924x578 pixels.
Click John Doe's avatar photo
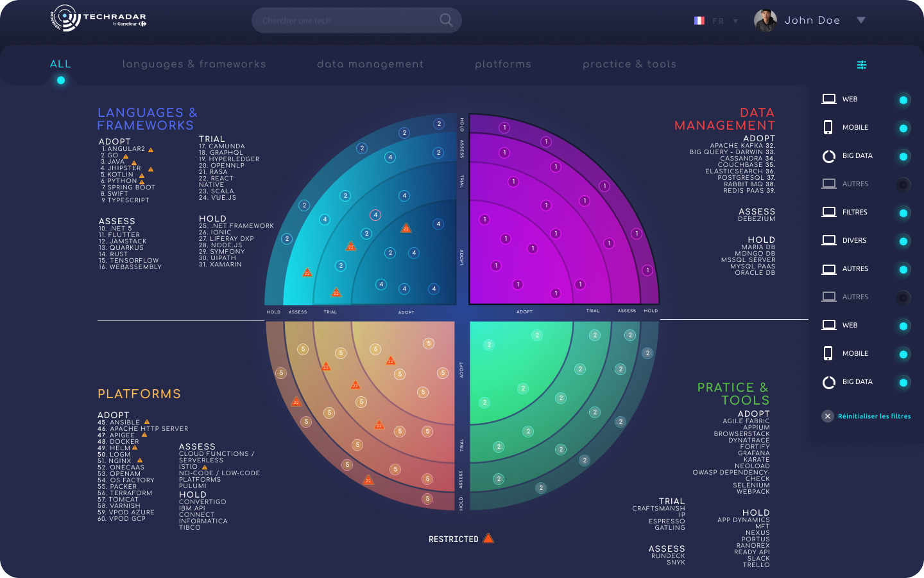766,21
